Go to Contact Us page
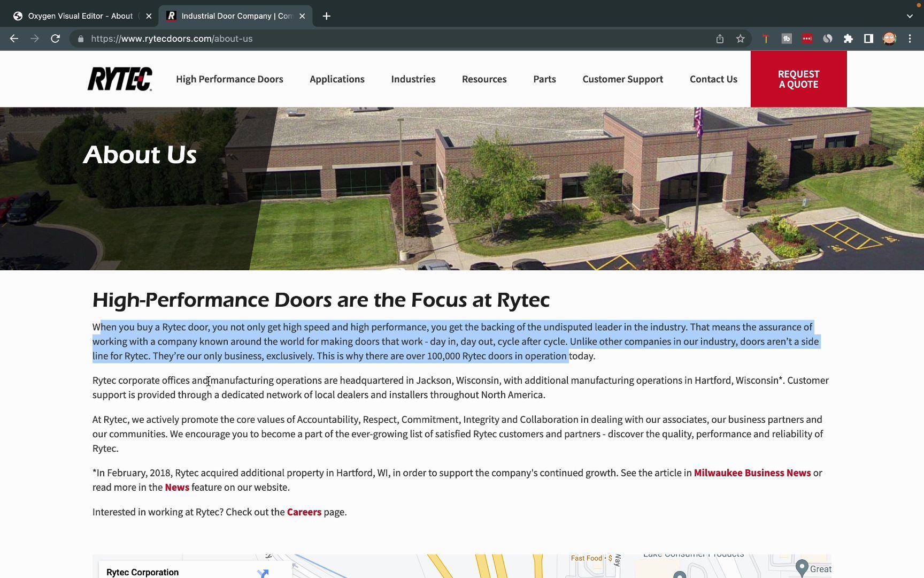 click(713, 79)
